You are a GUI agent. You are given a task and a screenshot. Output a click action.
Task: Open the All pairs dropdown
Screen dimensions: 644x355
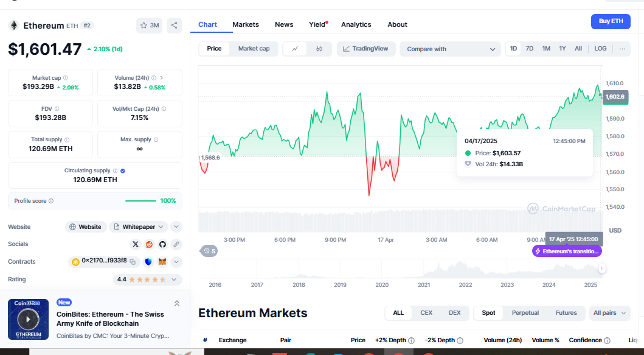[x=609, y=313]
